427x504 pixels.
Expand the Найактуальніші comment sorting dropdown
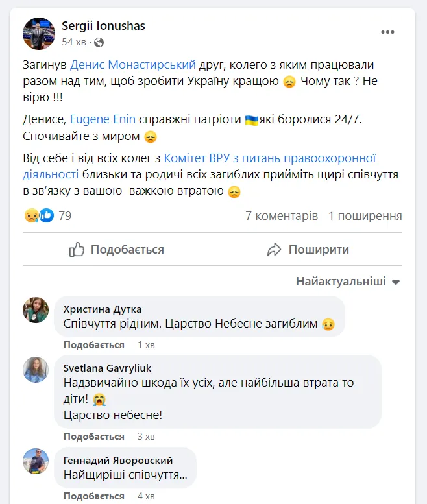point(348,282)
